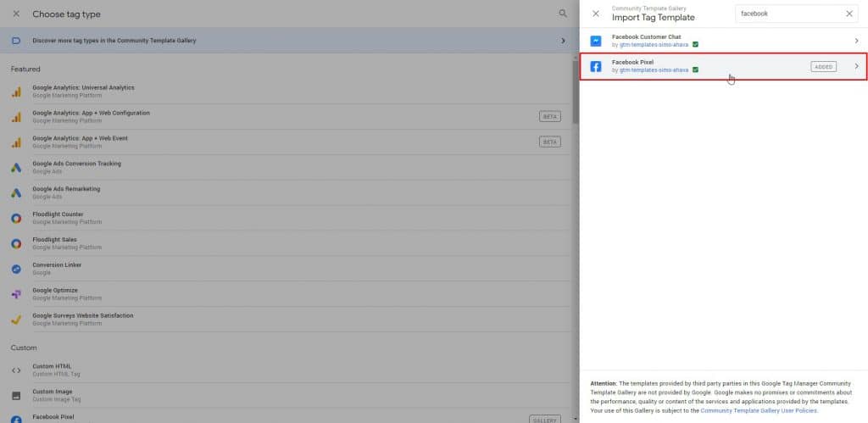Select Google Analytics: App + Web Configuration icon
868x423 pixels.
(x=16, y=117)
